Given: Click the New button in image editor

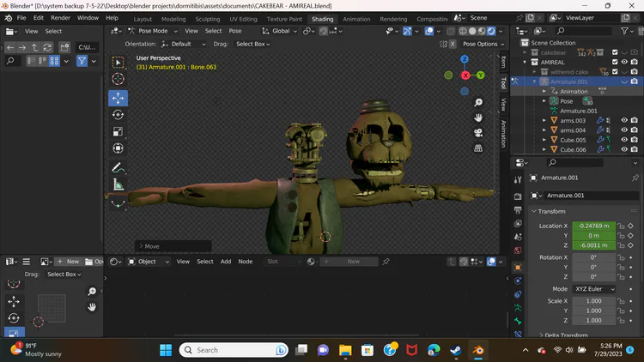Looking at the screenshot, I should pos(69,262).
